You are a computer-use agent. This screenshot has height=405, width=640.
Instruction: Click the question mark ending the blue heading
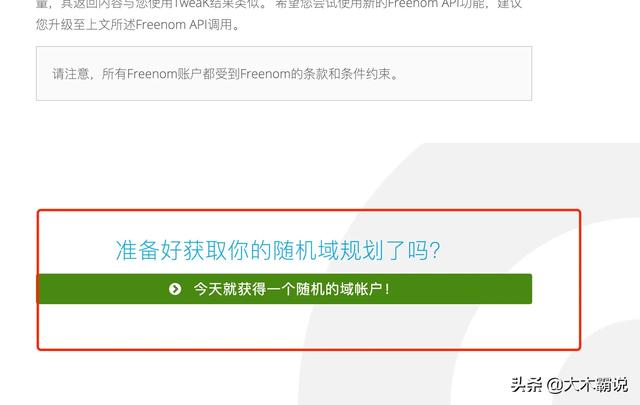point(435,250)
